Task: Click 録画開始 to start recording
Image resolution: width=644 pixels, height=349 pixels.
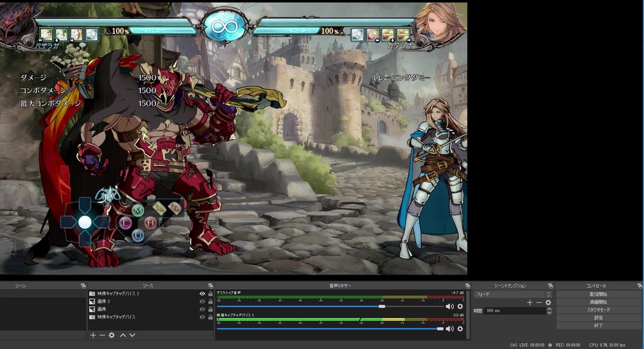Action: [598, 302]
